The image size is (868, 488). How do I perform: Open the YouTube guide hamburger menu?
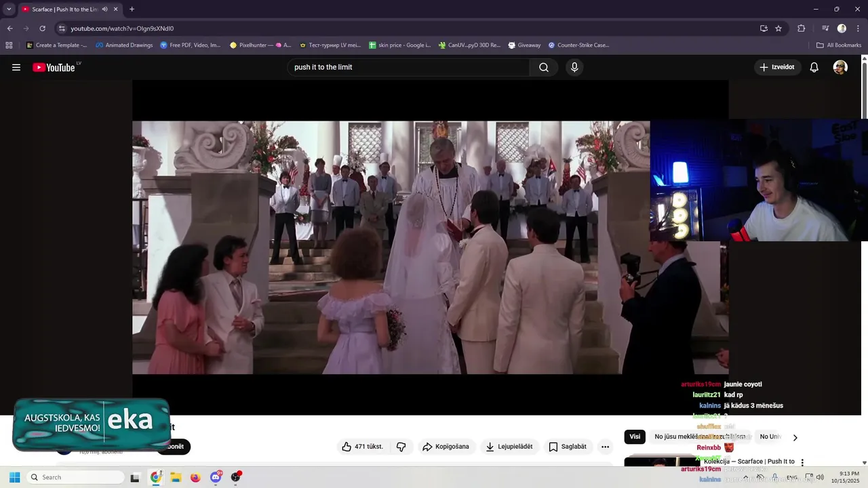click(16, 67)
